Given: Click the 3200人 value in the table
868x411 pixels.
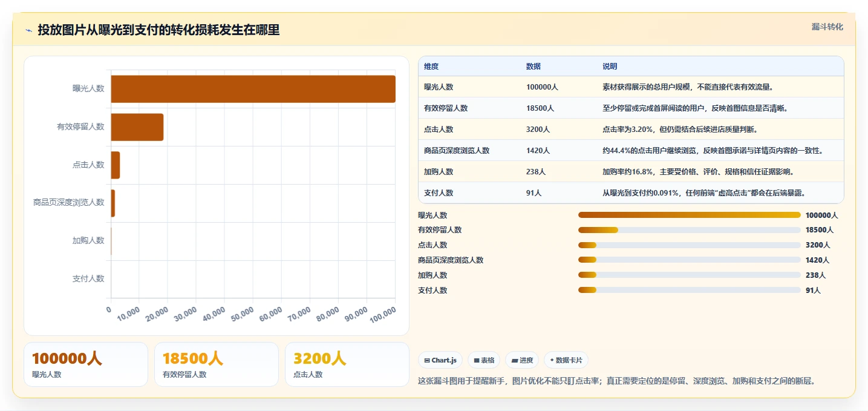Looking at the screenshot, I should coord(538,130).
